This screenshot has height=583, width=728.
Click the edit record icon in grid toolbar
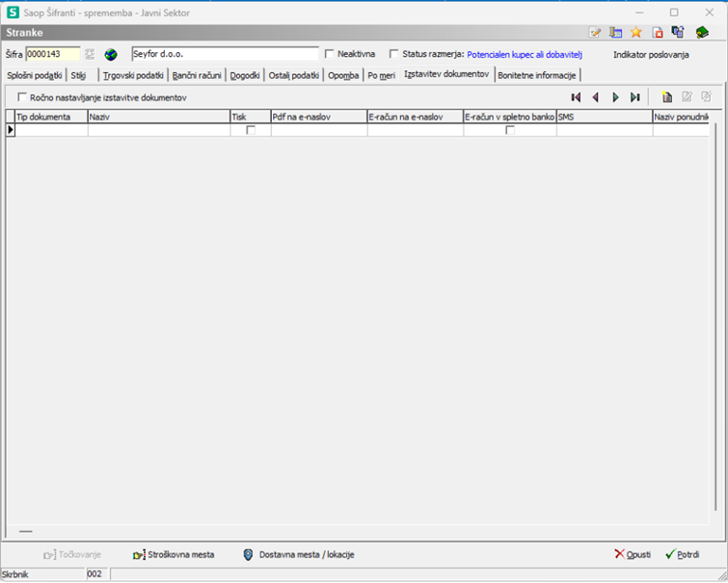tap(687, 96)
